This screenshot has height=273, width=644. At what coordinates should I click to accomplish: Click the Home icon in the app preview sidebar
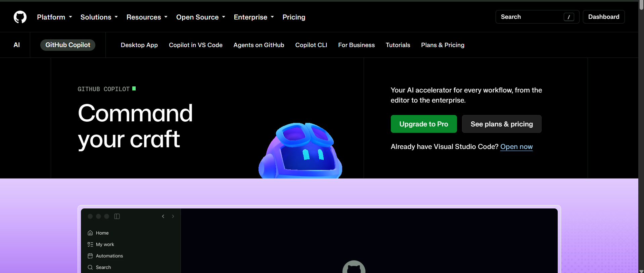click(90, 233)
